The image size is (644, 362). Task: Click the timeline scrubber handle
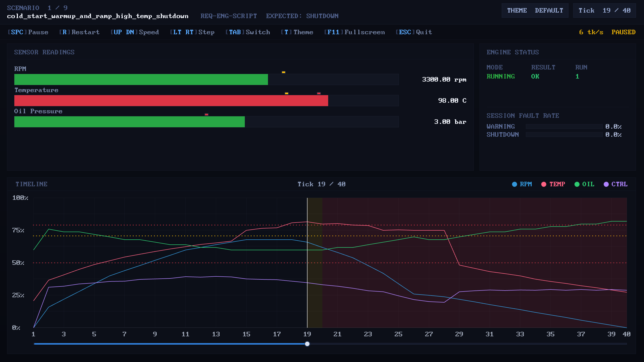tap(307, 344)
